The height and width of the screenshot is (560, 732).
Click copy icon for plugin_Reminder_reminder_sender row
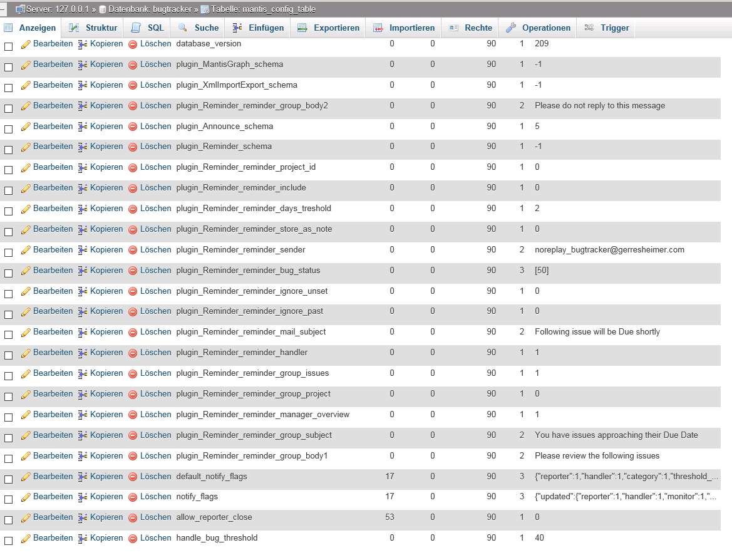coord(83,251)
